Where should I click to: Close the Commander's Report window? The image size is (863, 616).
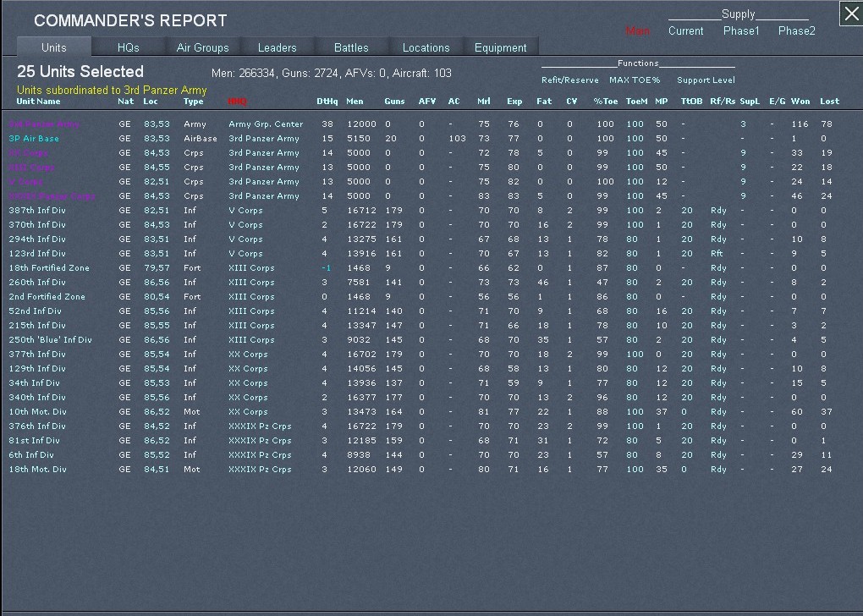click(x=850, y=14)
